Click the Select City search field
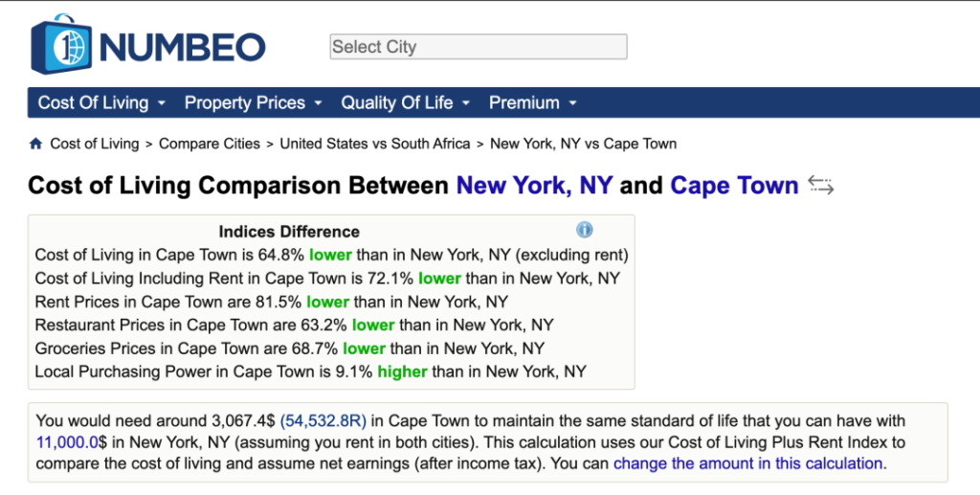Viewport: 980px width, 495px height. (x=479, y=47)
